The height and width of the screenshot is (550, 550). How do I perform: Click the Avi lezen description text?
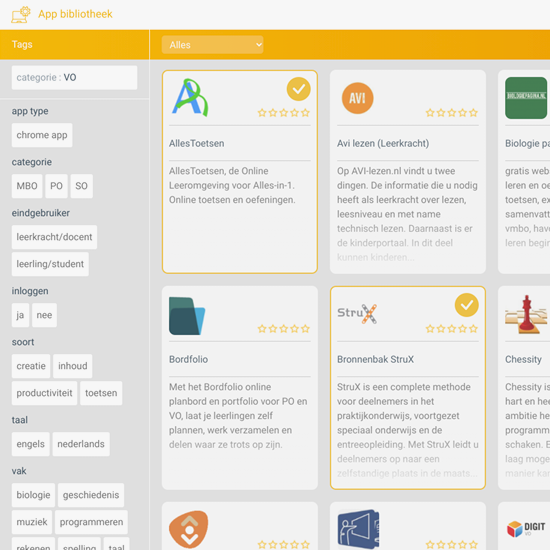click(x=407, y=214)
